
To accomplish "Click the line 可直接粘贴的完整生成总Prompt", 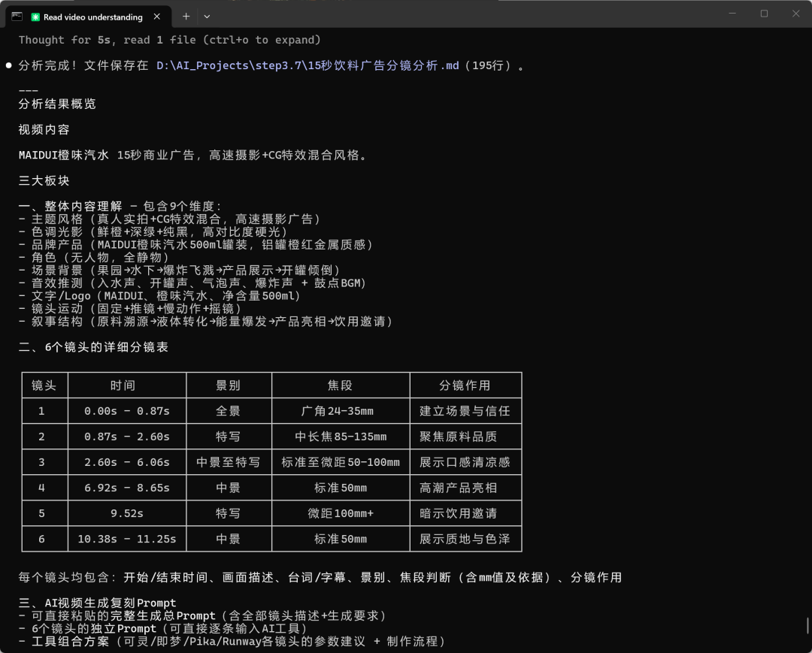I will tap(203, 615).
